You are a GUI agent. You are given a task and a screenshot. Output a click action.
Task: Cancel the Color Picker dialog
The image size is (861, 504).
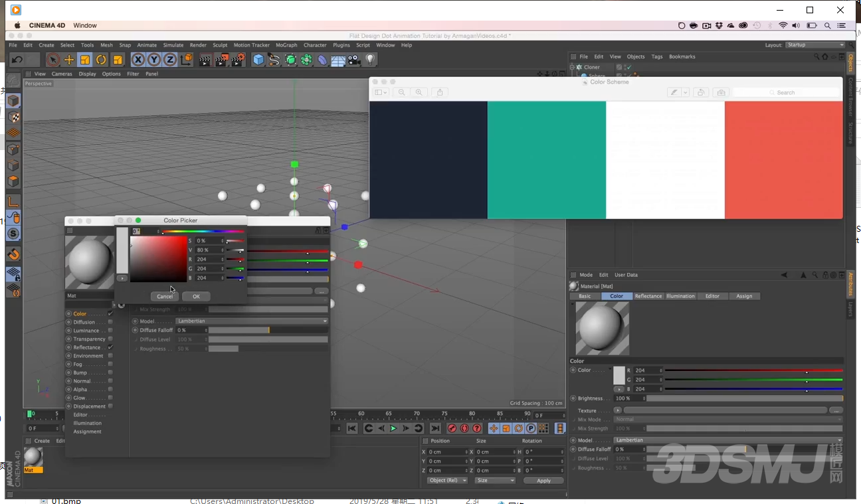coord(165,296)
